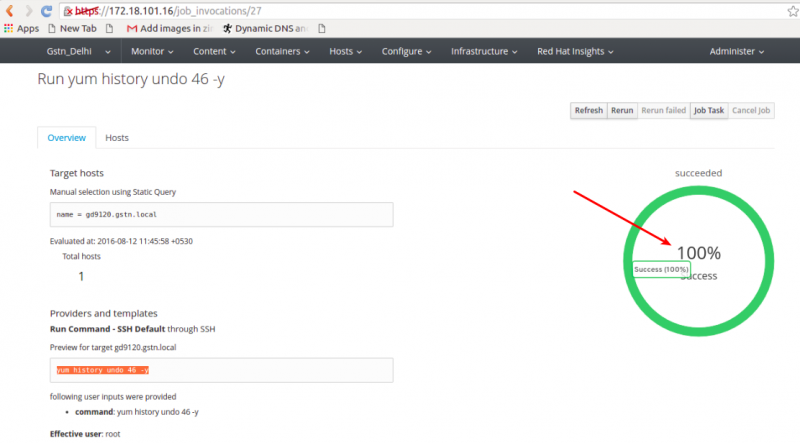Open the Administer menu
This screenshot has width=800, height=443.
click(x=737, y=51)
